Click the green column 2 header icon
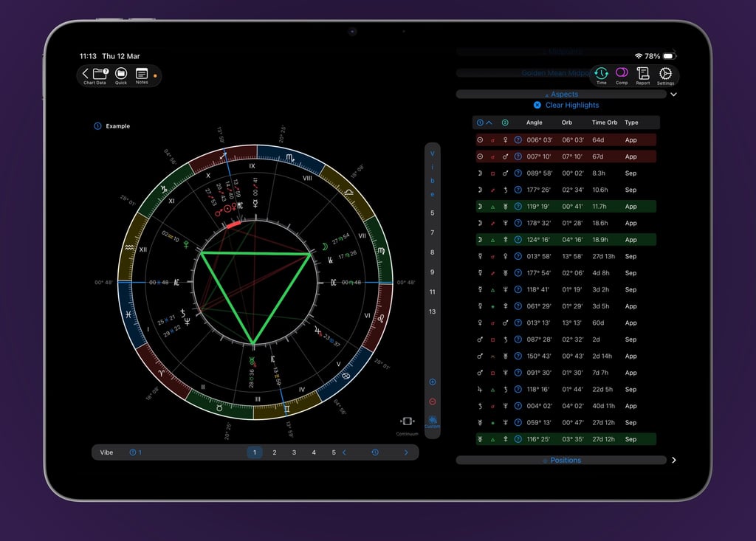756x541 pixels. point(505,123)
